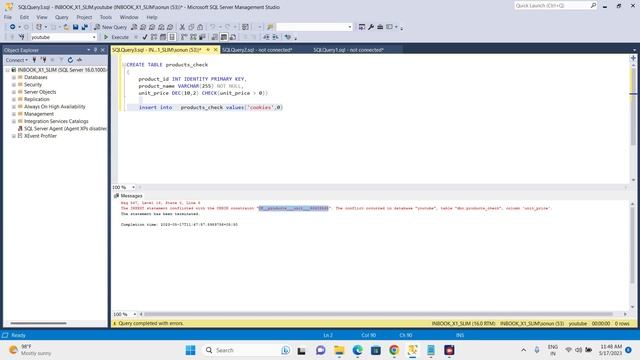Image resolution: width=640 pixels, height=360 pixels.
Task: Click the pin icon of Object Explorer
Action: click(95, 50)
